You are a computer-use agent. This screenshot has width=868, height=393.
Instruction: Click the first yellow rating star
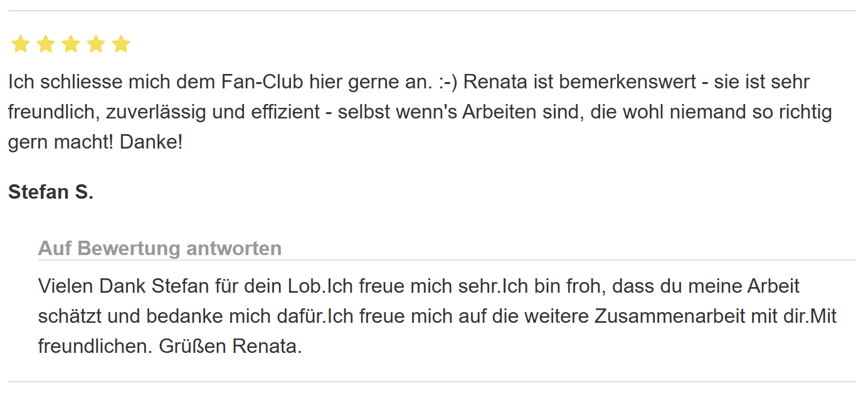click(21, 44)
